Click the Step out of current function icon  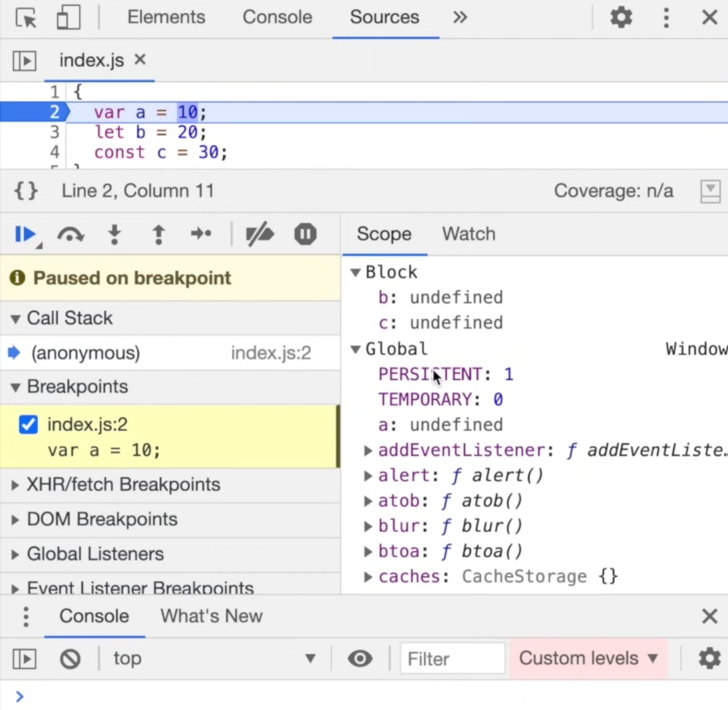point(158,234)
